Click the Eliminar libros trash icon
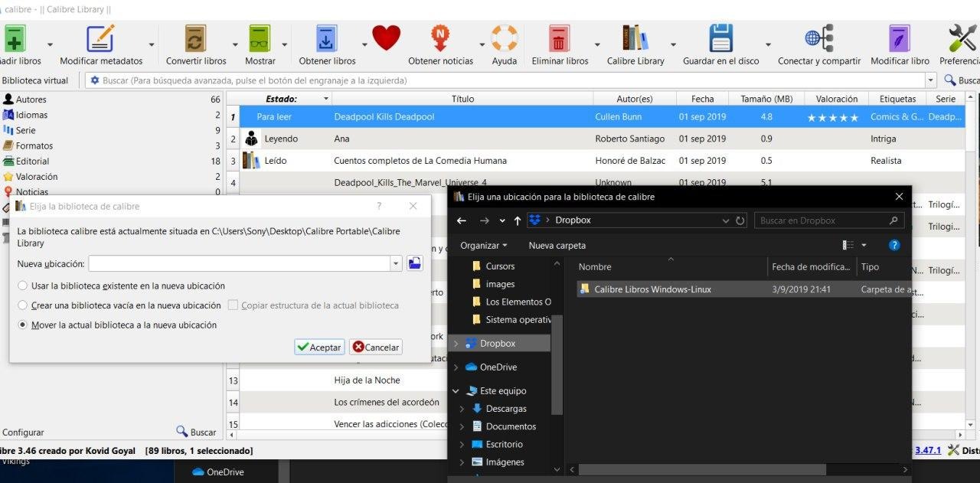This screenshot has height=483, width=980. pyautogui.click(x=560, y=38)
